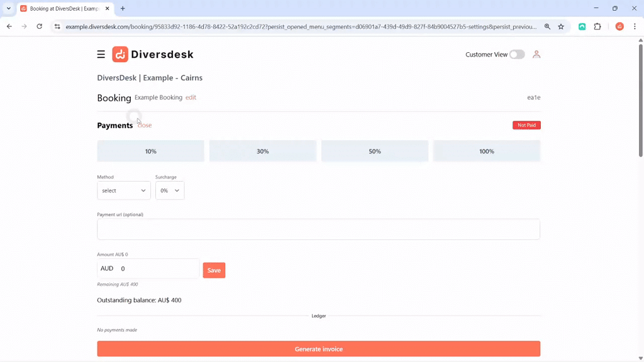Click the DiversDesk | Example - Cairns heading
Viewport: 644px width, 362px height.
[x=150, y=77]
